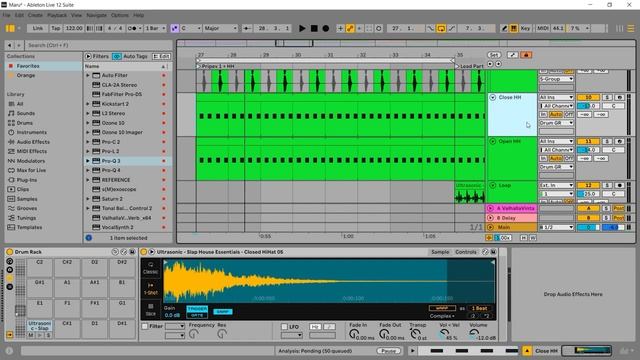Viewport: 640px width, 360px height.
Task: Preview the Simpler sample with its play icon
Action: tap(151, 252)
